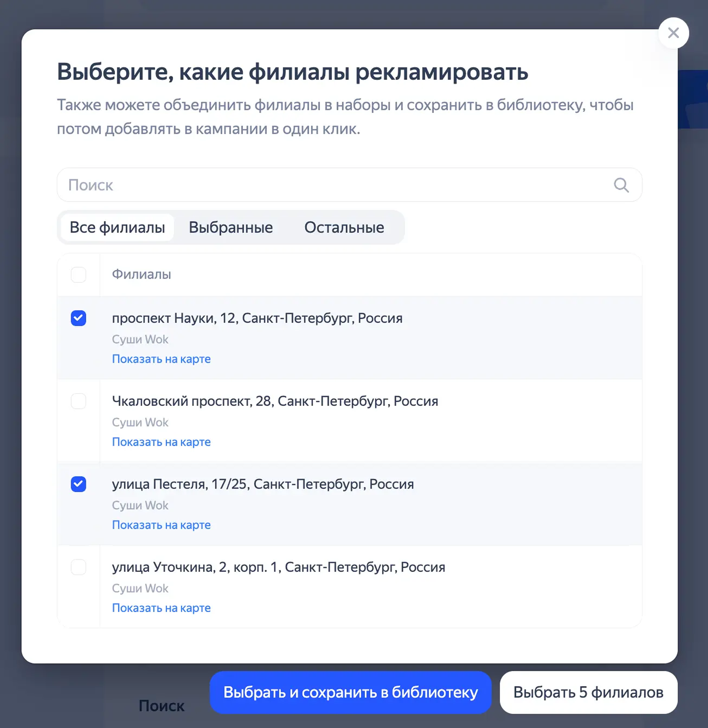Click the Суши Wok label under Чкаловский проспект

140,422
